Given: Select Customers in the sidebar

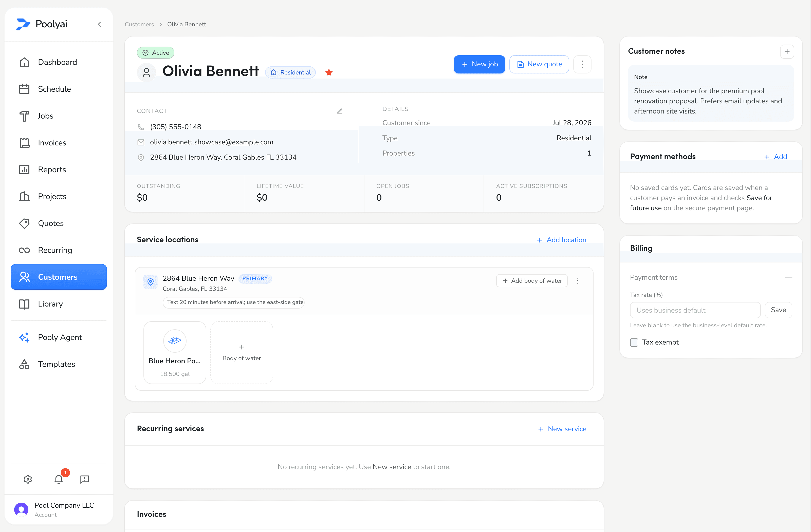Looking at the screenshot, I should 59,277.
